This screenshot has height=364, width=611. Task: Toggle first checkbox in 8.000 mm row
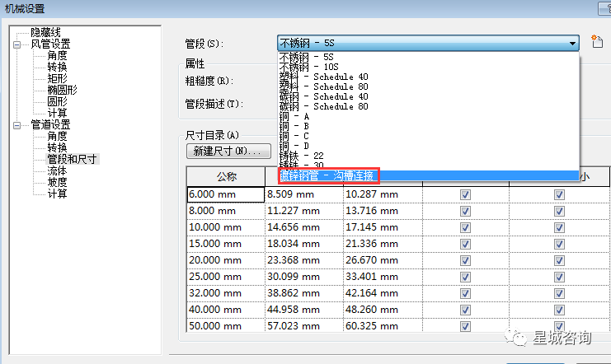[465, 211]
